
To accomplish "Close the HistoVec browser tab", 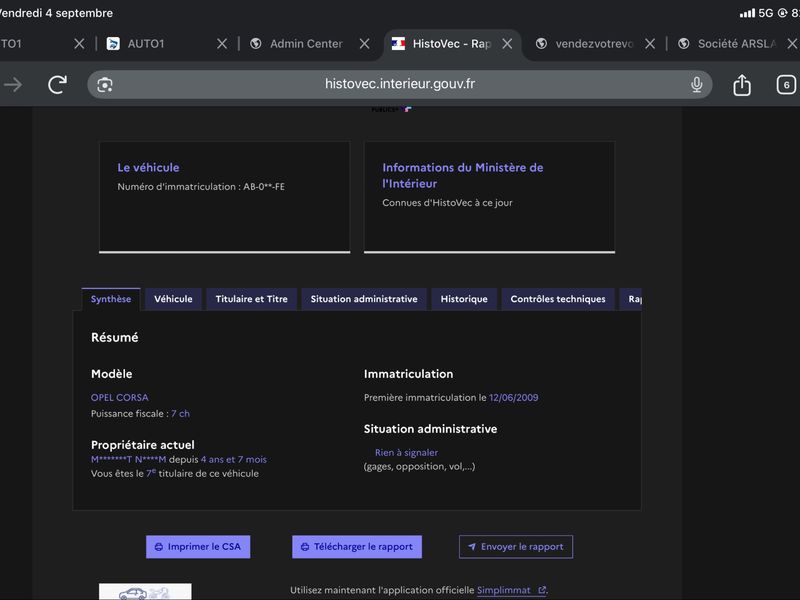I will 507,44.
